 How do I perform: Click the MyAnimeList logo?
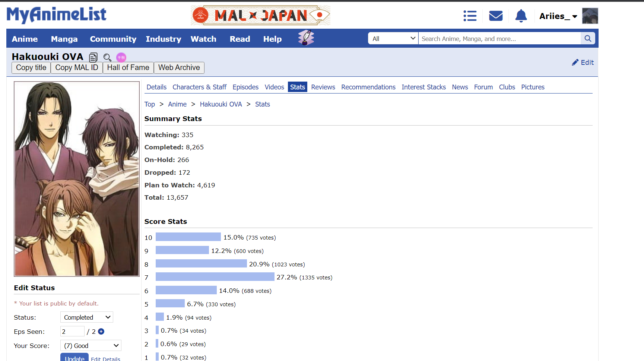(x=57, y=15)
